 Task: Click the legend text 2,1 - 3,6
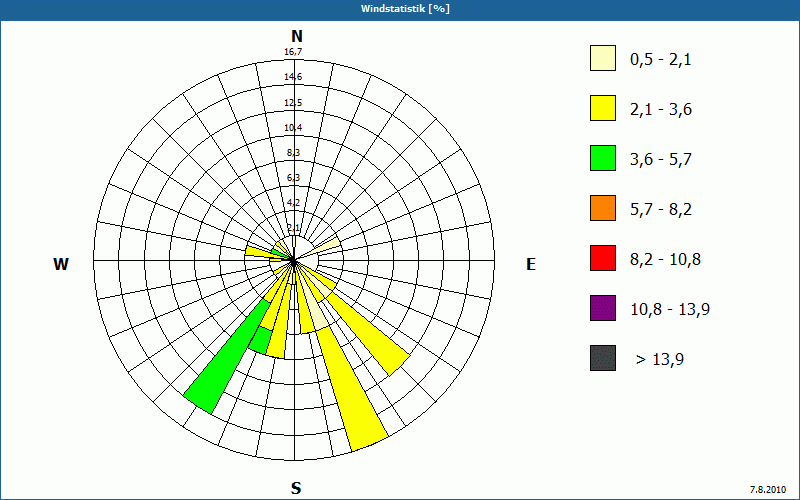pyautogui.click(x=661, y=110)
